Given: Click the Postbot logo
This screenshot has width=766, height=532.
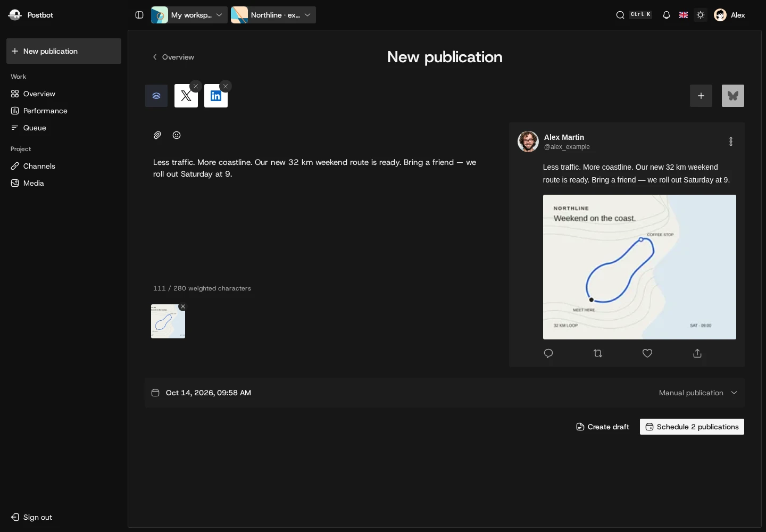Looking at the screenshot, I should coord(15,15).
